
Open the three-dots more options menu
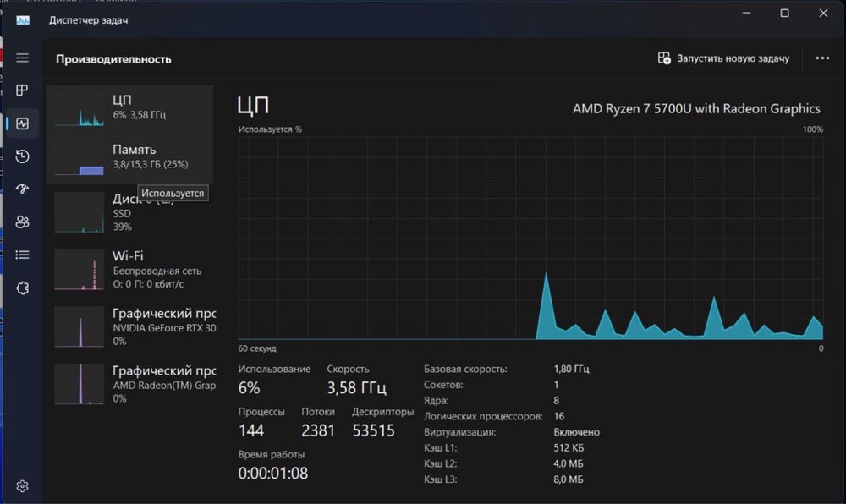822,58
